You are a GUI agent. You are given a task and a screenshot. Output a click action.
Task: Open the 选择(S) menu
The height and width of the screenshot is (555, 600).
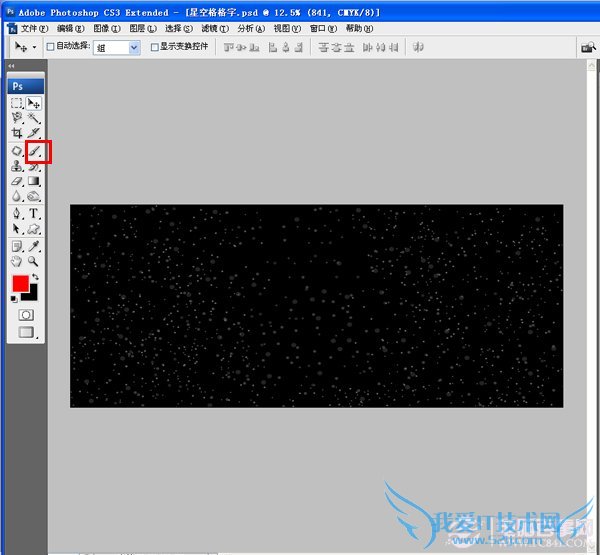[x=179, y=28]
